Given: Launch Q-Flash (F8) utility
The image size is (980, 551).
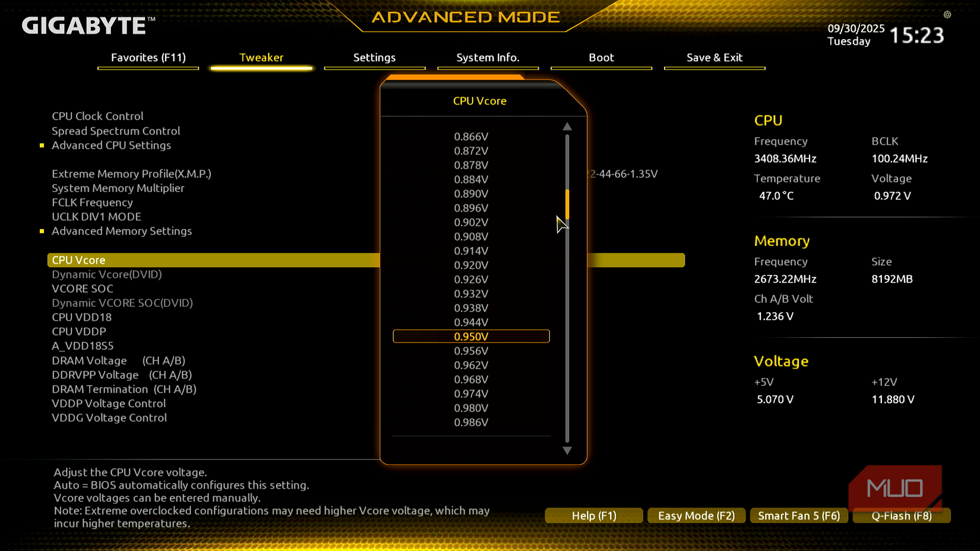Looking at the screenshot, I should coord(901,515).
